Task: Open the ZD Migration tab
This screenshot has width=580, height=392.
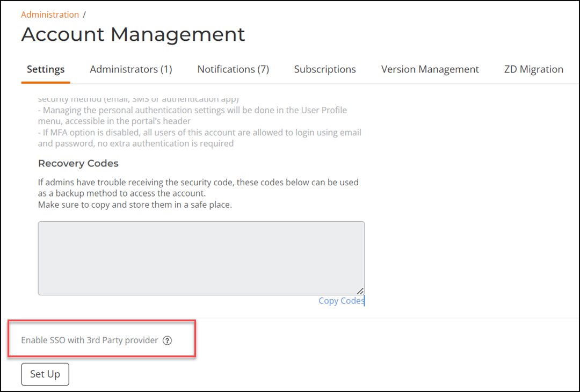Action: tap(533, 69)
